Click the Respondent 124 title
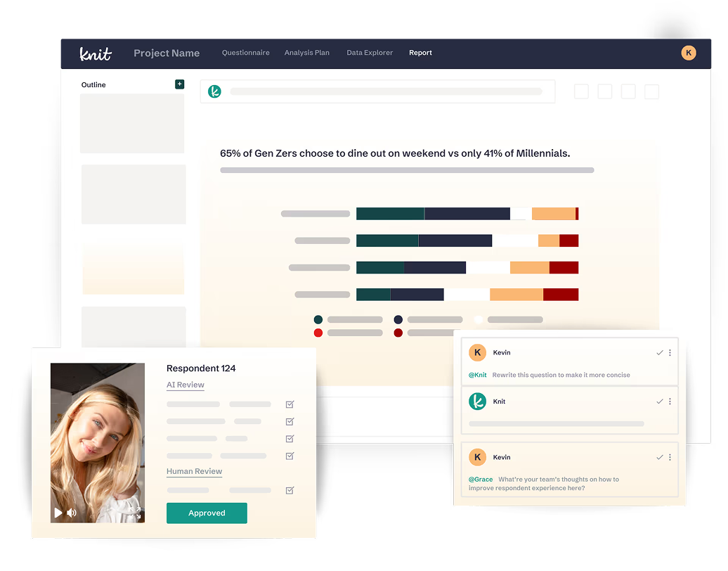 pyautogui.click(x=201, y=368)
